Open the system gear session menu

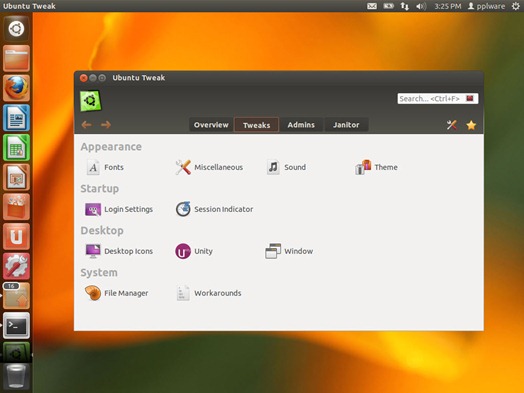pos(516,6)
